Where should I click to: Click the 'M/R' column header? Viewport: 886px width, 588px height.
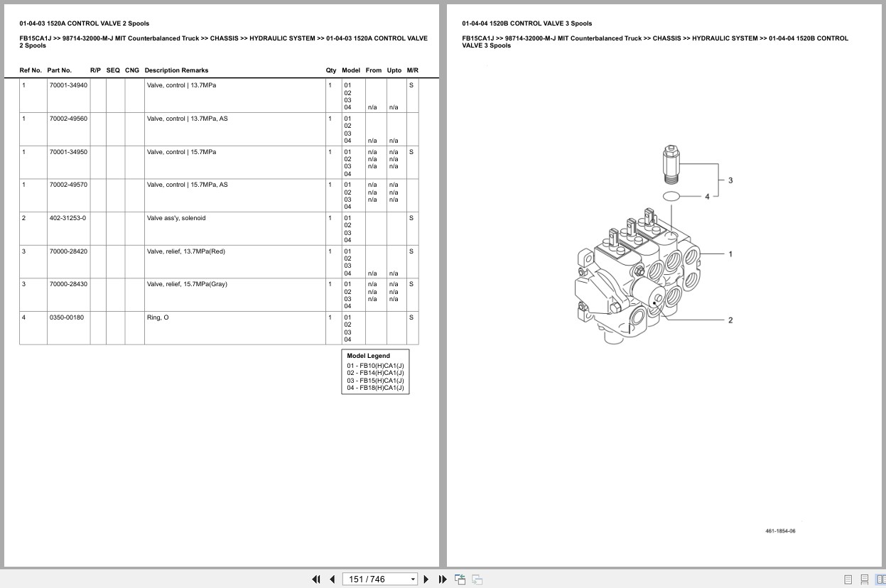[x=413, y=70]
